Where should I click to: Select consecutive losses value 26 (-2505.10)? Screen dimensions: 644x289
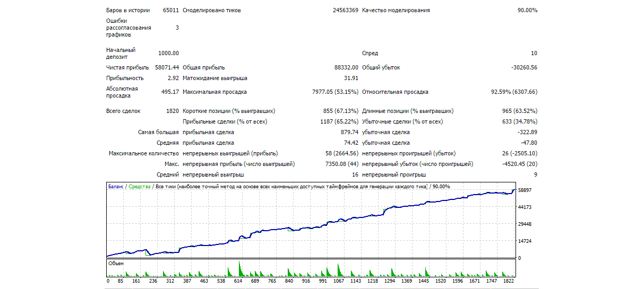(520, 153)
